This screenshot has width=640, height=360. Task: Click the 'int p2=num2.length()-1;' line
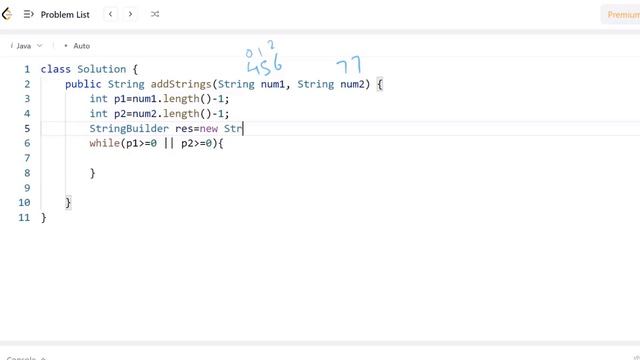pos(160,113)
